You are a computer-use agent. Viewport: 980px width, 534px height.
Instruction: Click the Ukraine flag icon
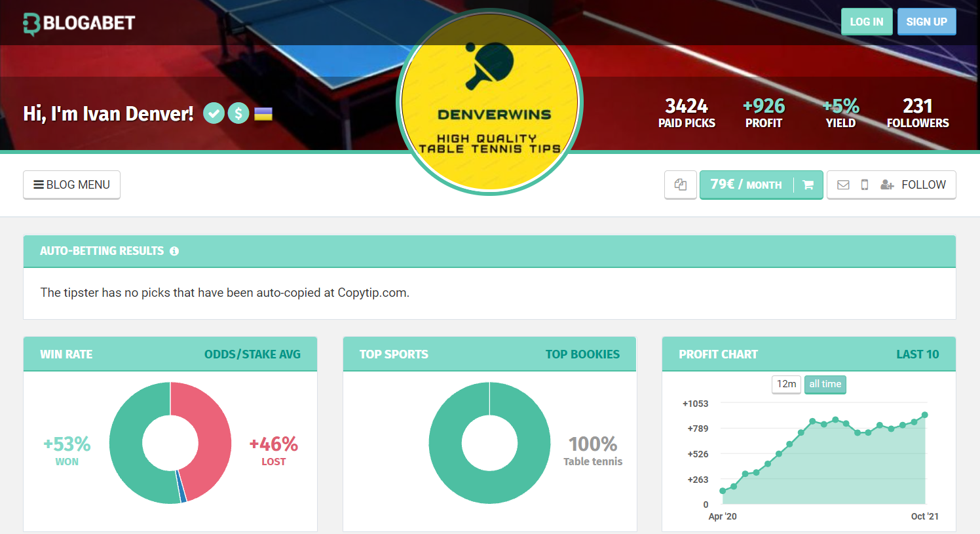click(x=263, y=114)
